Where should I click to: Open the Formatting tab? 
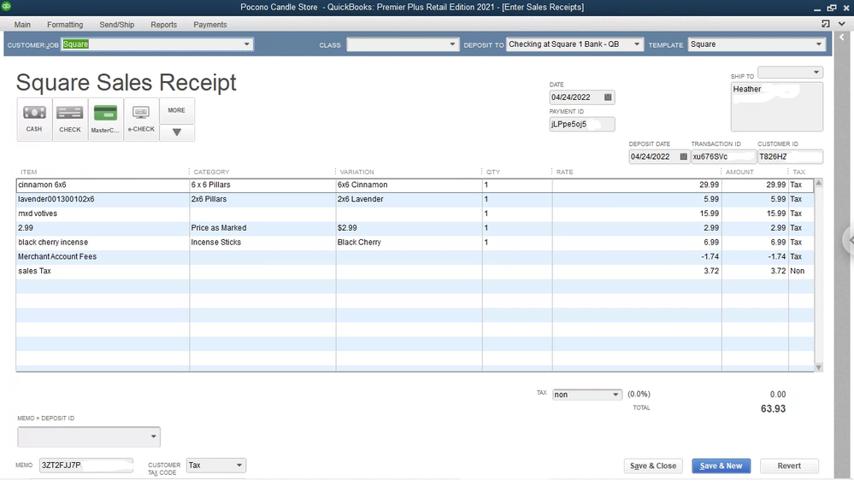[65, 25]
